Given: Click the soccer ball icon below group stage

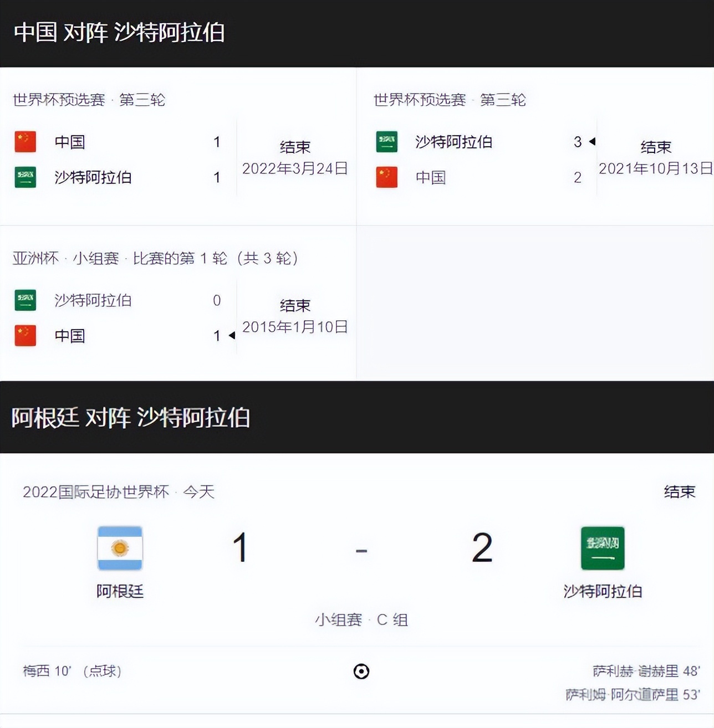Looking at the screenshot, I should point(361,671).
